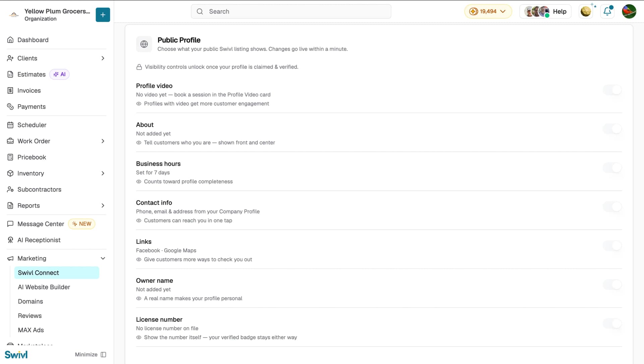Click the Pricebook calculator icon
644x364 pixels.
pyautogui.click(x=10, y=157)
